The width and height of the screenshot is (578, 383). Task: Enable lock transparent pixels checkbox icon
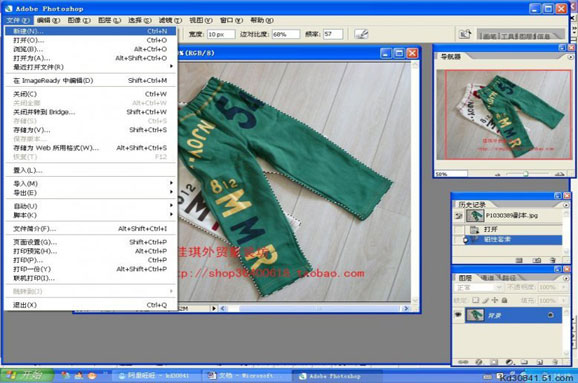[476, 300]
